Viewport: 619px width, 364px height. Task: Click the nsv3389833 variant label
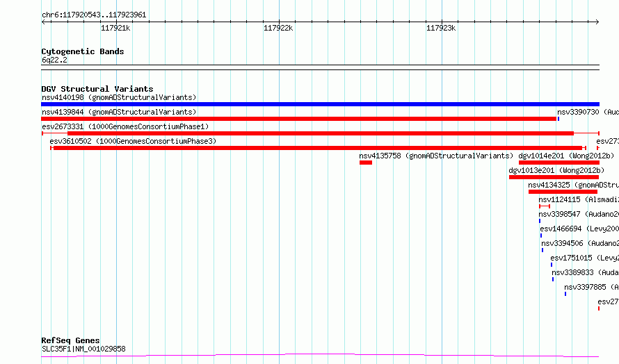585,272
